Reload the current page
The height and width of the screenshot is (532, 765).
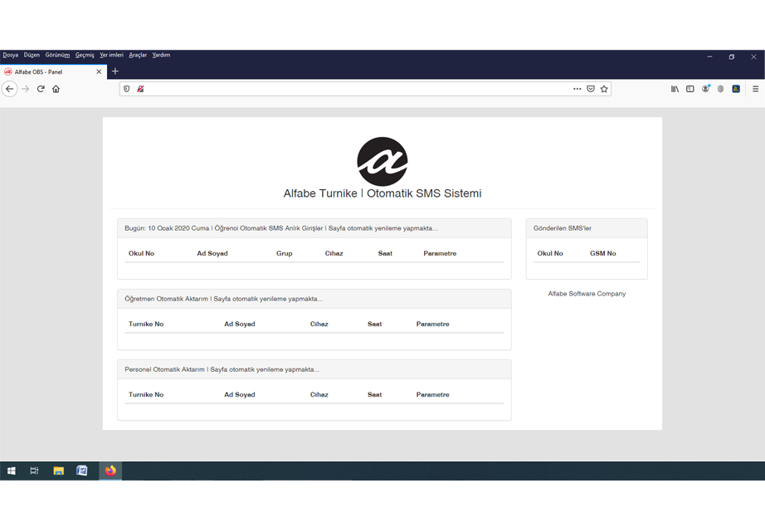click(x=41, y=89)
